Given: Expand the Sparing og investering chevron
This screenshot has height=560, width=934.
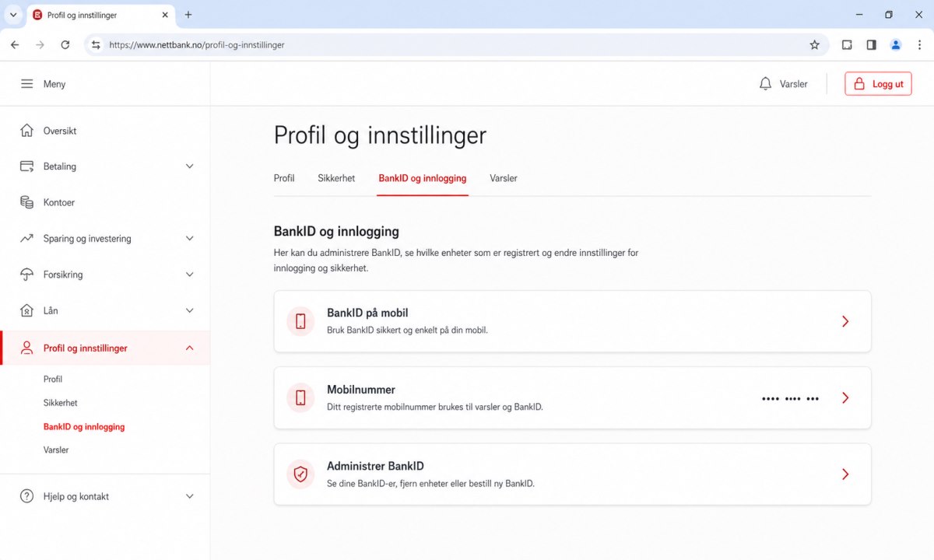Looking at the screenshot, I should [x=189, y=239].
